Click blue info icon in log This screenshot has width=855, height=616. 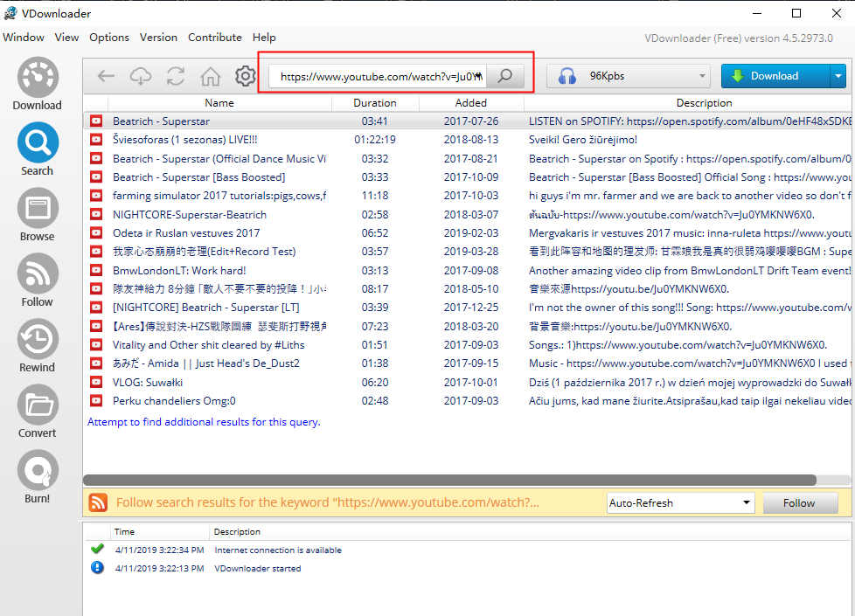98,567
